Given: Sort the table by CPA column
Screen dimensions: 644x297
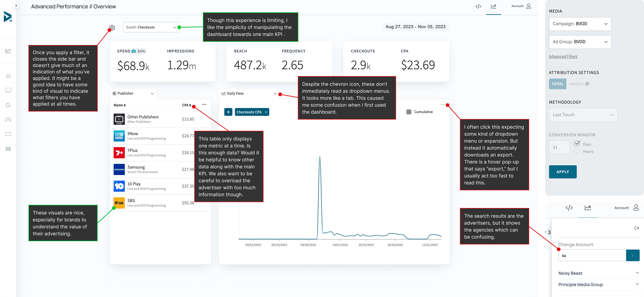Looking at the screenshot, I should tap(186, 105).
